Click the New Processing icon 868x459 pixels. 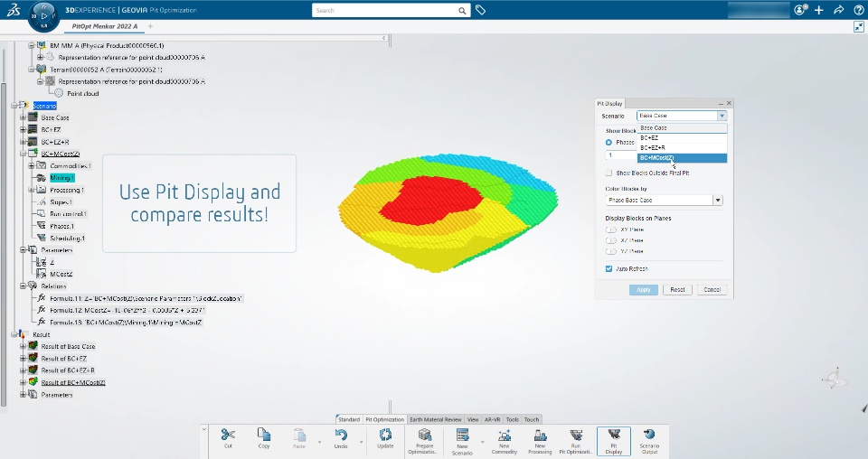coord(541,435)
